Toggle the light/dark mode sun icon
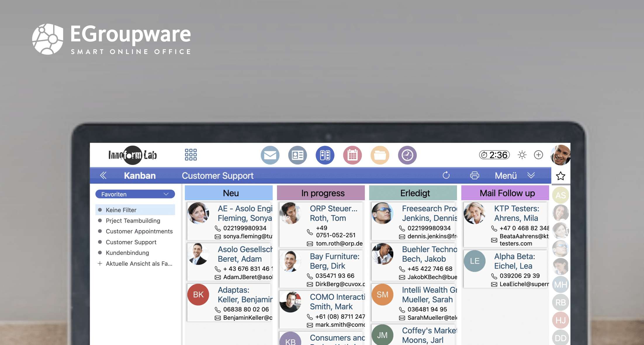The image size is (644, 345). 522,155
